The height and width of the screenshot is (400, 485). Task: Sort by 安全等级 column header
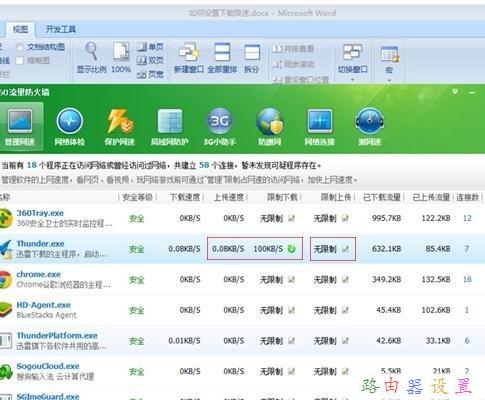click(x=137, y=197)
